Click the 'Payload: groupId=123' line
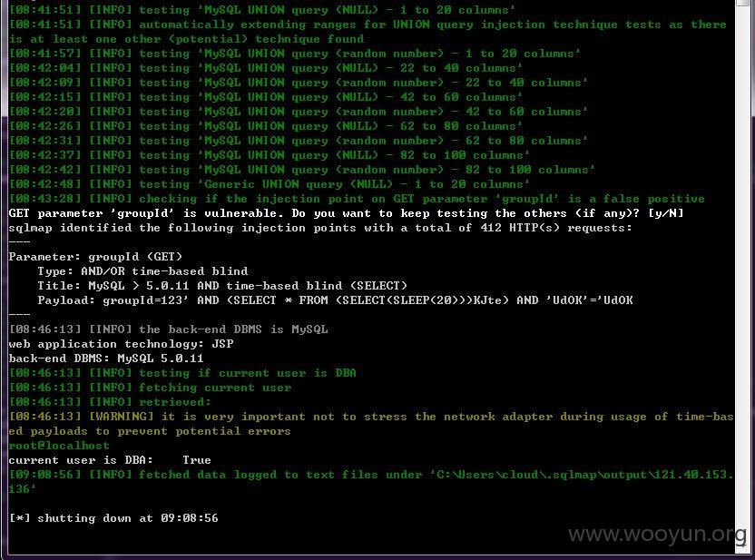 pyautogui.click(x=335, y=300)
